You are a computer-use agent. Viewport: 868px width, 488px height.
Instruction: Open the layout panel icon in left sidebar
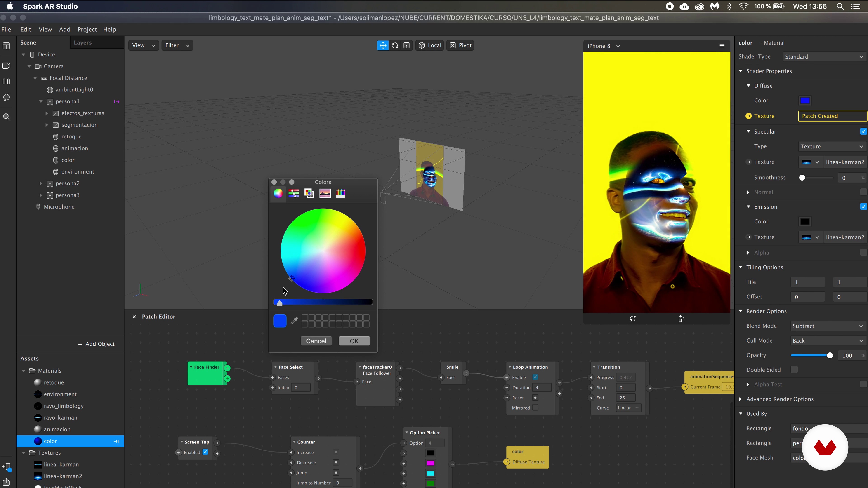click(x=6, y=46)
